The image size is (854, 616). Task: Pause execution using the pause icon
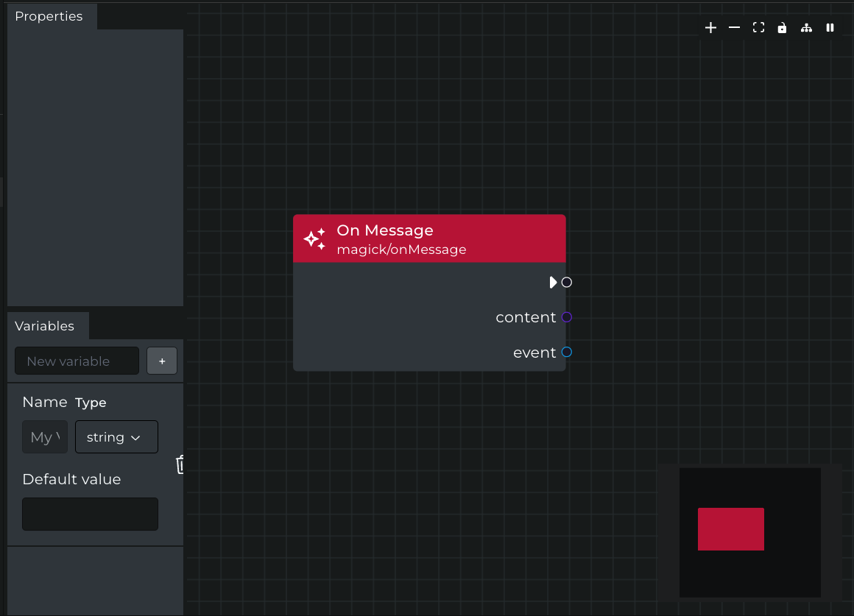pyautogui.click(x=830, y=27)
